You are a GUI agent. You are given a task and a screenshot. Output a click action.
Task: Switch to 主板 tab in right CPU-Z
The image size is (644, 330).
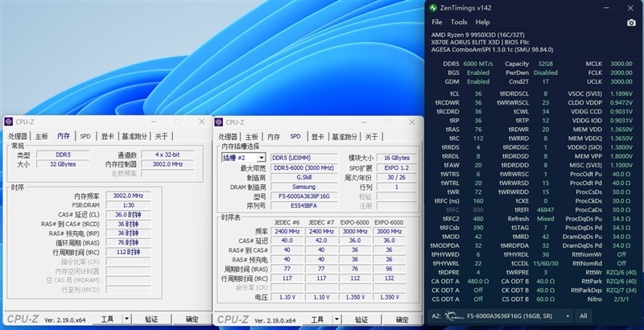[x=252, y=137]
